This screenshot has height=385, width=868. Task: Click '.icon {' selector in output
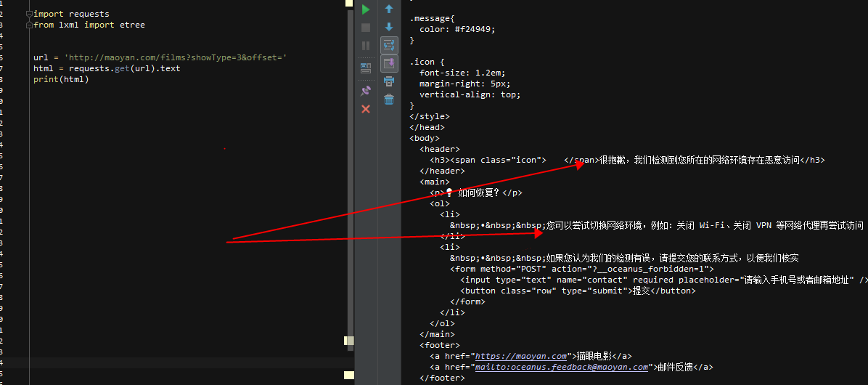tap(427, 62)
